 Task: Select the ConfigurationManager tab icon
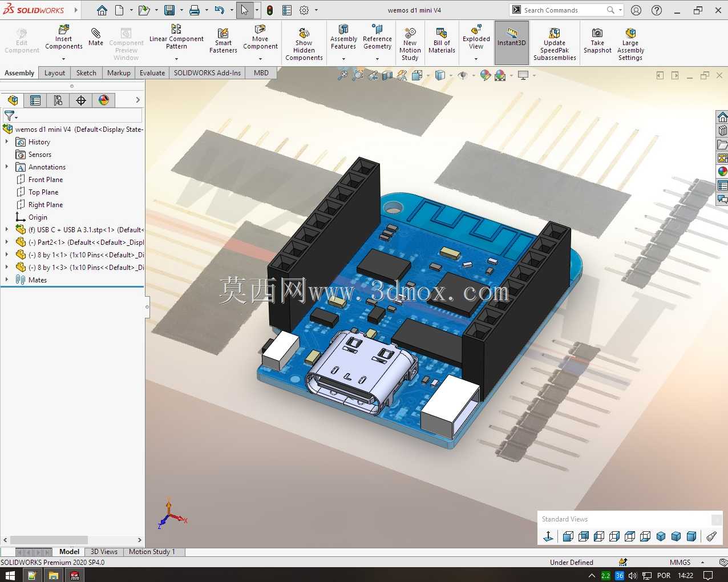pos(58,100)
